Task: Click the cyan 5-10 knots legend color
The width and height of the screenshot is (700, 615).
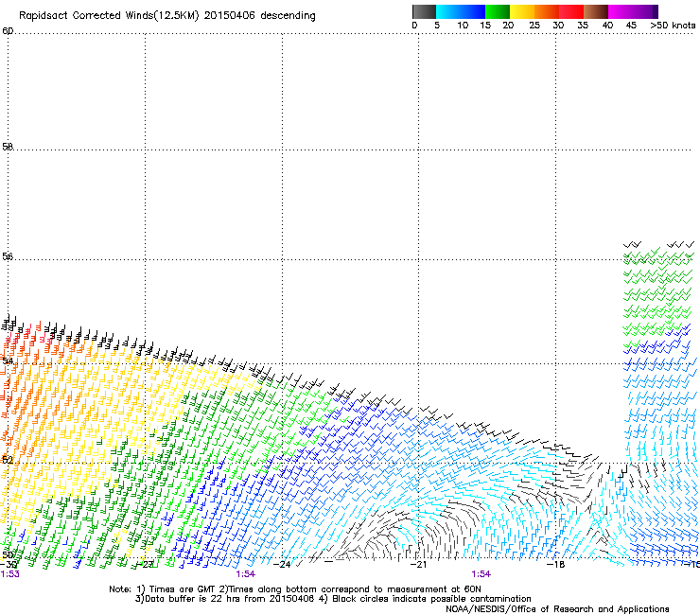Action: pos(447,11)
